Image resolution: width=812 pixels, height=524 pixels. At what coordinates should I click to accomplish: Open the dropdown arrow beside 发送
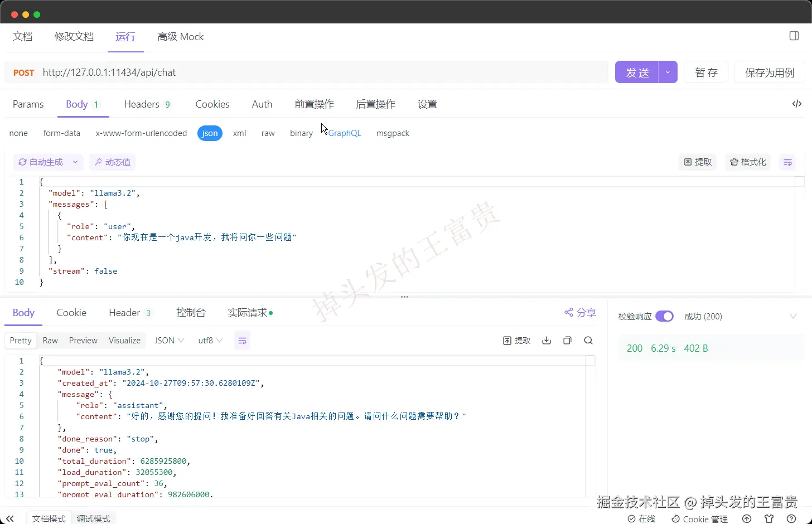[668, 72]
